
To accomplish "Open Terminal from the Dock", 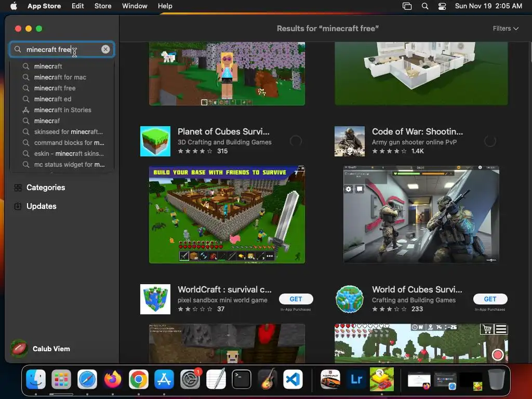I will [x=242, y=379].
